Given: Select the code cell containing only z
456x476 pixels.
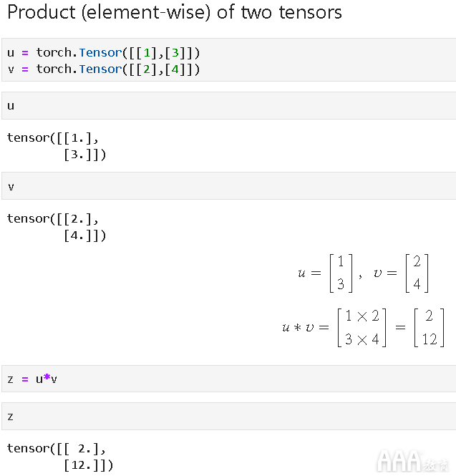Looking at the screenshot, I should coord(228,416).
